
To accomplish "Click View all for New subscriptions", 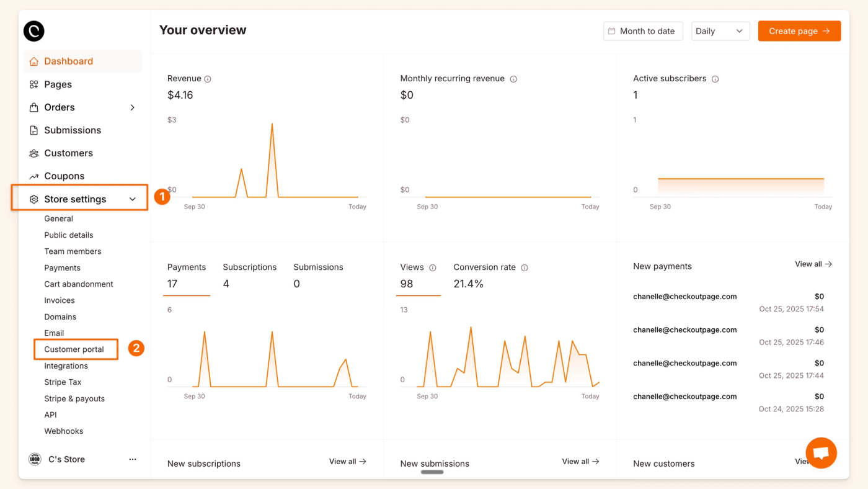I will click(x=348, y=462).
